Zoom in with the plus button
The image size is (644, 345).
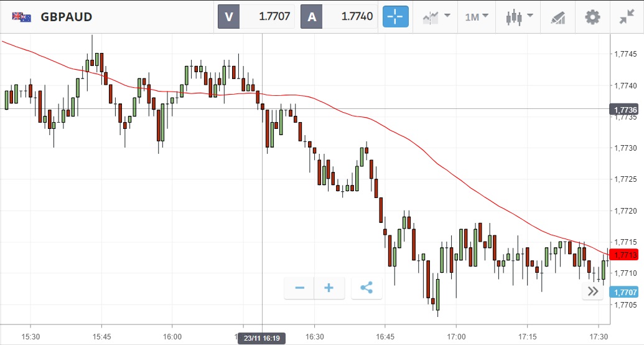point(329,288)
